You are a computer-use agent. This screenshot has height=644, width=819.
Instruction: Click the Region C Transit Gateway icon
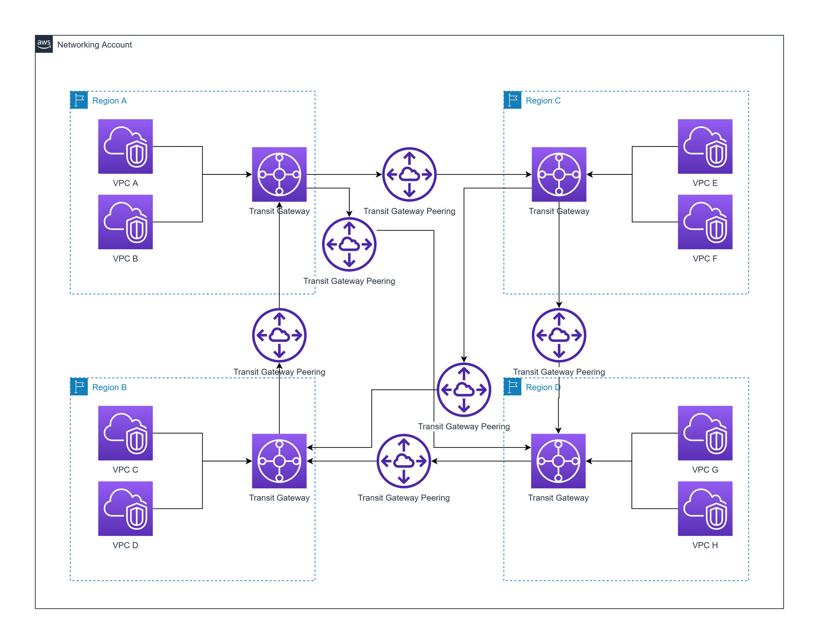tap(559, 174)
